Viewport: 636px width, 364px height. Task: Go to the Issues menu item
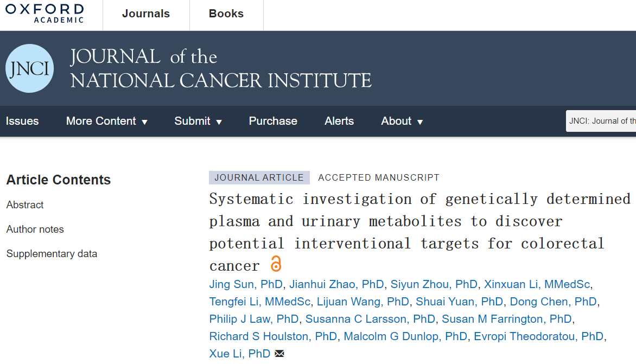(22, 122)
